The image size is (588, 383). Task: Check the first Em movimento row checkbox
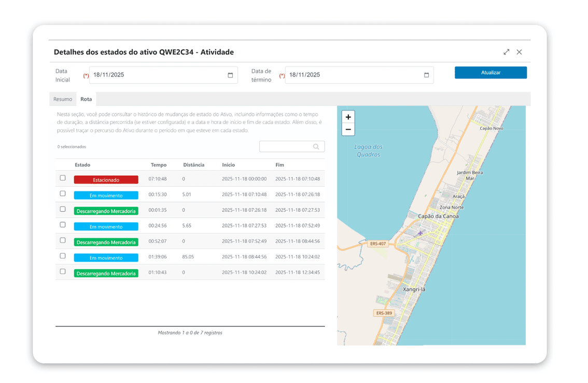pos(63,194)
